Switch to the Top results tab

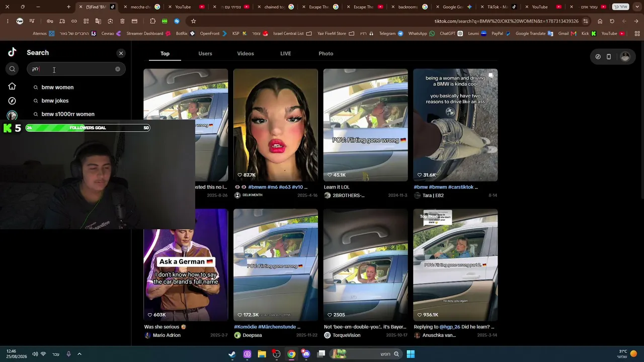pos(165,53)
